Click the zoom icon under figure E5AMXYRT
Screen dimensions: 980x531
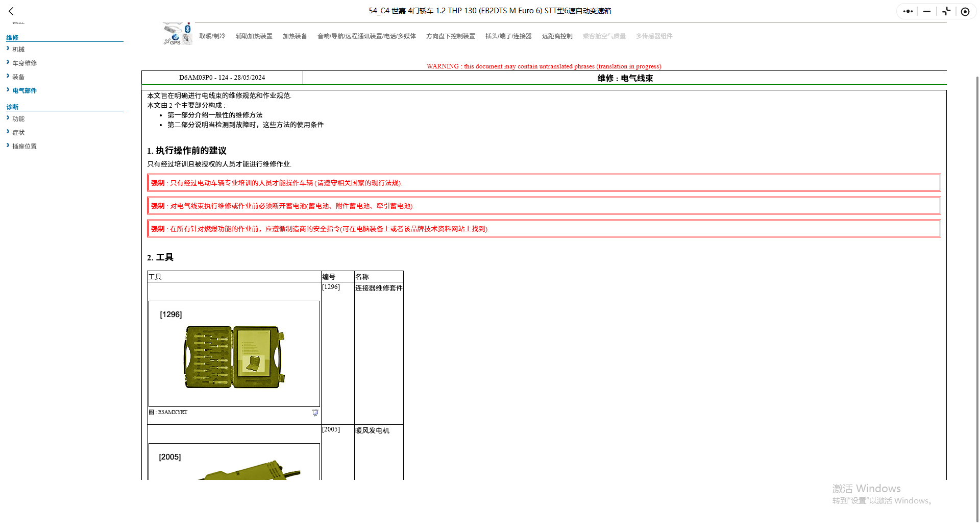tap(315, 413)
